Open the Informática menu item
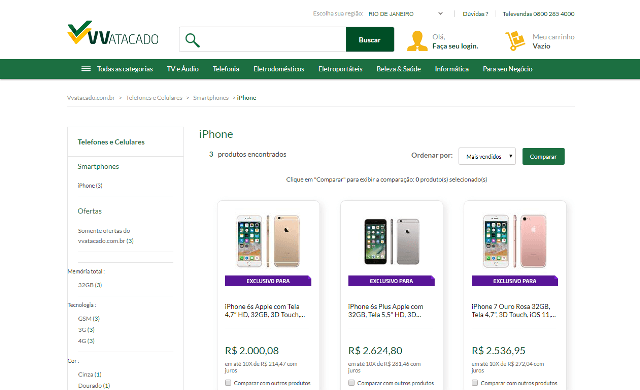This screenshot has width=640, height=390. (451, 69)
